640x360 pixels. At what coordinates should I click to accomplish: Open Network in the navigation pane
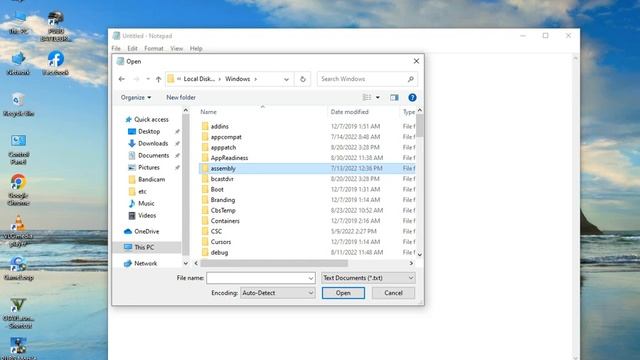click(x=145, y=263)
